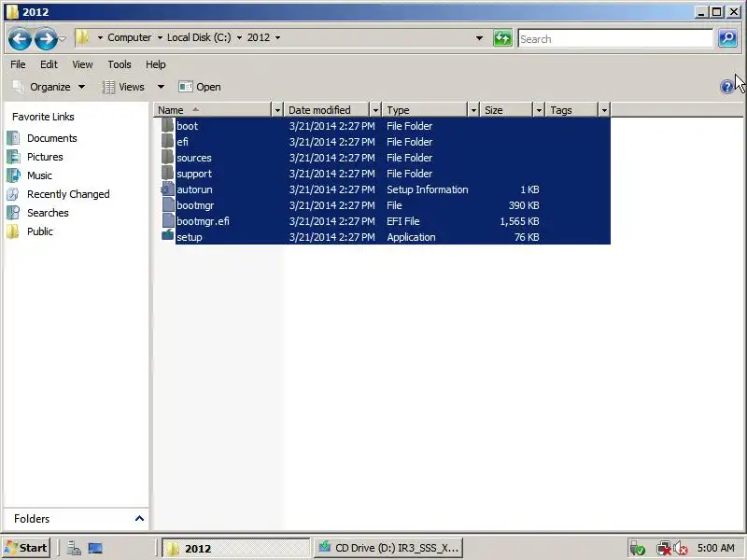Expand the Views dropdown arrow
This screenshot has height=560, width=747.
click(x=161, y=87)
